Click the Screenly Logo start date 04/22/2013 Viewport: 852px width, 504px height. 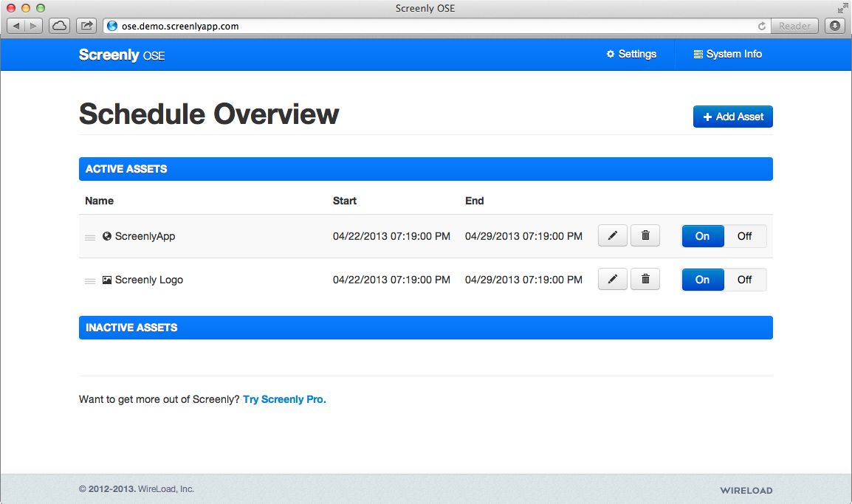pyautogui.click(x=391, y=280)
